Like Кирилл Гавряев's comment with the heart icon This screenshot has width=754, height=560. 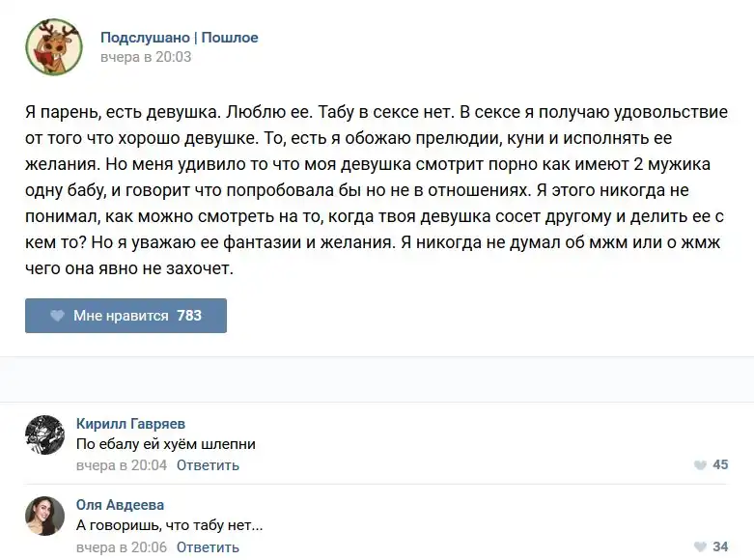pyautogui.click(x=700, y=465)
